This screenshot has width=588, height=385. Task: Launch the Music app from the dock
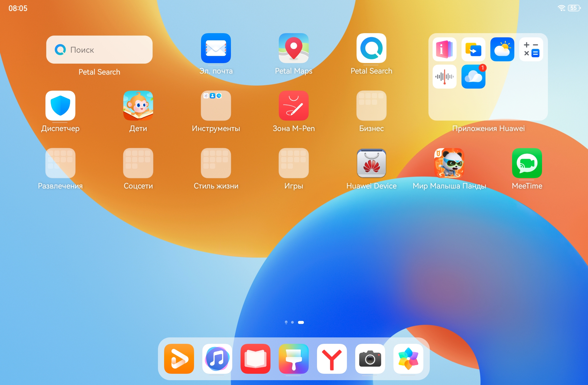point(217,359)
